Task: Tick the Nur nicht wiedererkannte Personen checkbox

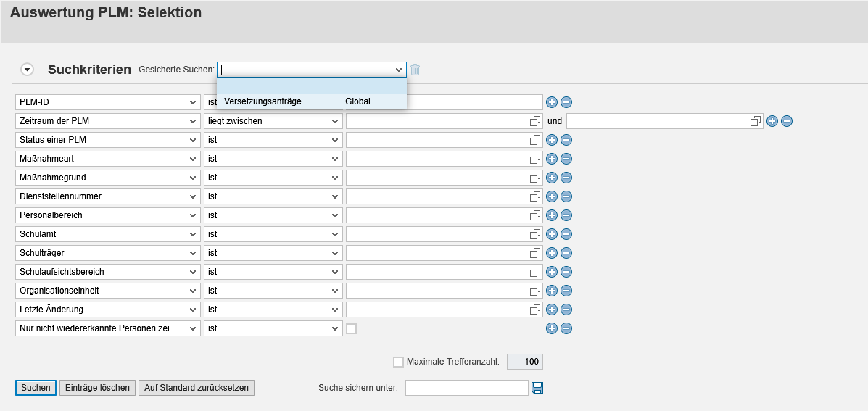Action: pos(352,328)
